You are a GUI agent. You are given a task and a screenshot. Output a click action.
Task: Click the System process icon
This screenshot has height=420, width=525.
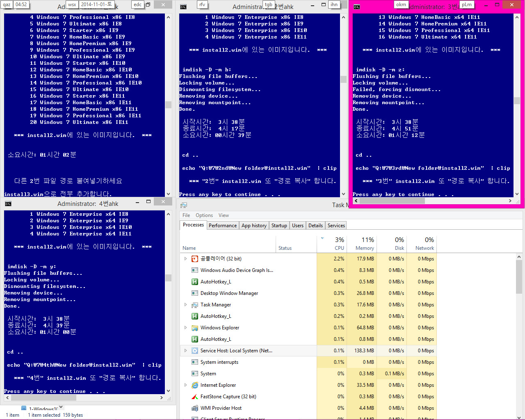click(x=195, y=374)
